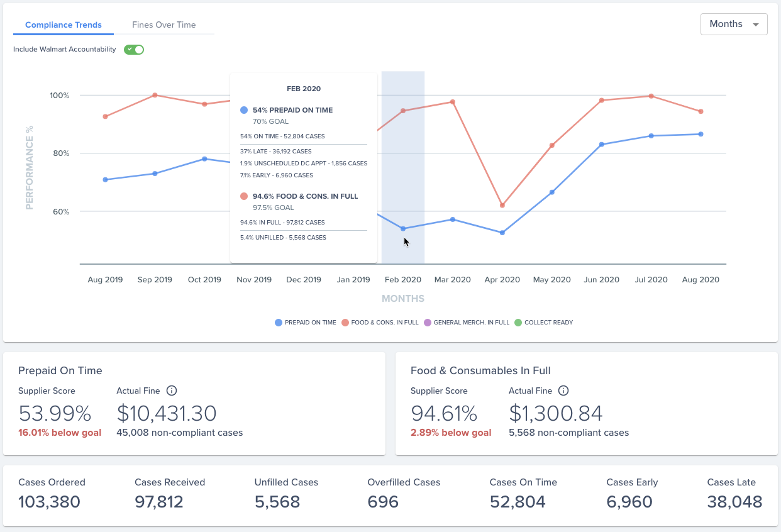
Task: Click Aug 2020 blue Prepaid On Time point
Action: [x=701, y=134]
